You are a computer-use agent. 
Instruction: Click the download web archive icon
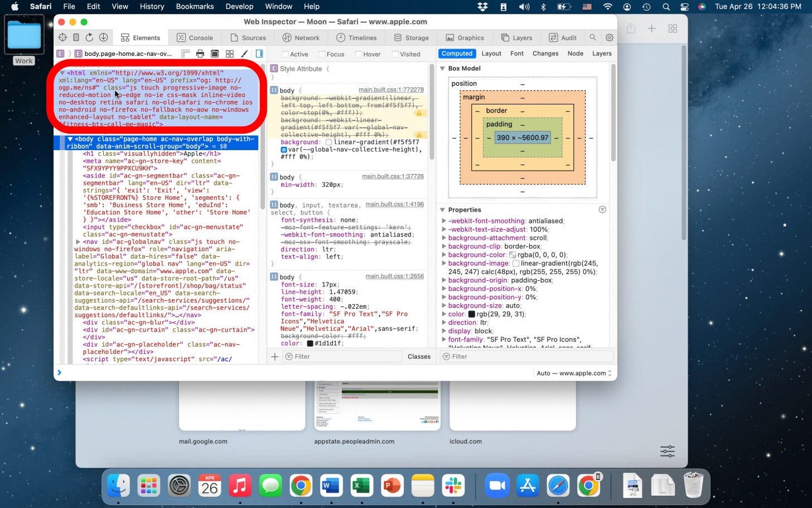pos(104,37)
